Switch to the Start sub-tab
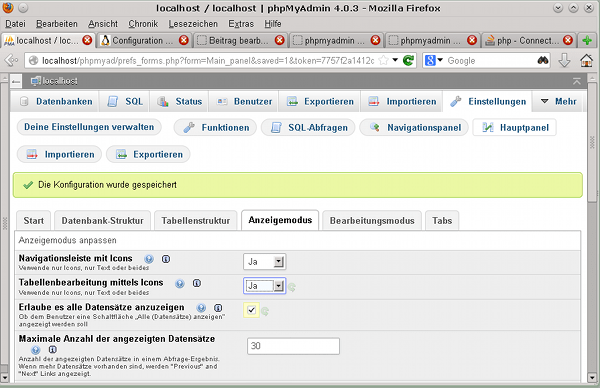 [x=33, y=221]
